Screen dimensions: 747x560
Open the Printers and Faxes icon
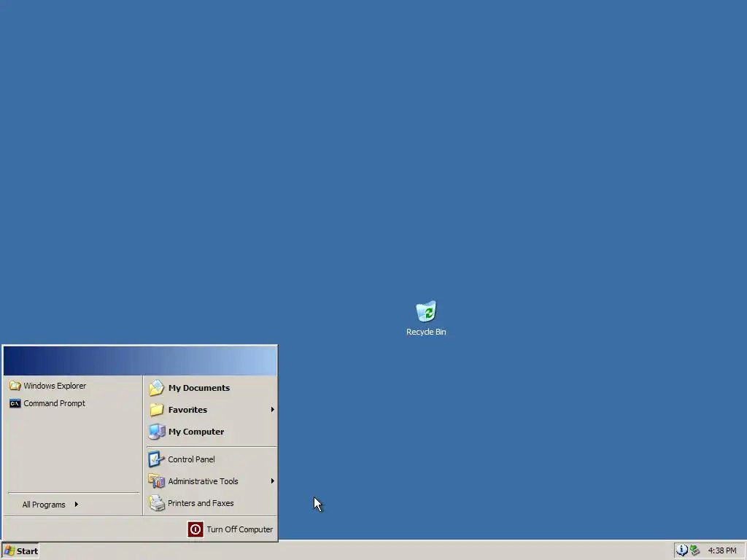[156, 503]
